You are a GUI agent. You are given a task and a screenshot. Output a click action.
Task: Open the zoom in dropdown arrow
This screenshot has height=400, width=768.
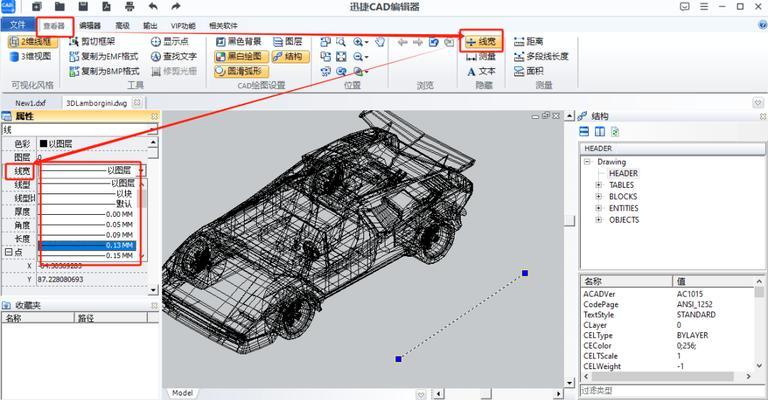click(366, 43)
